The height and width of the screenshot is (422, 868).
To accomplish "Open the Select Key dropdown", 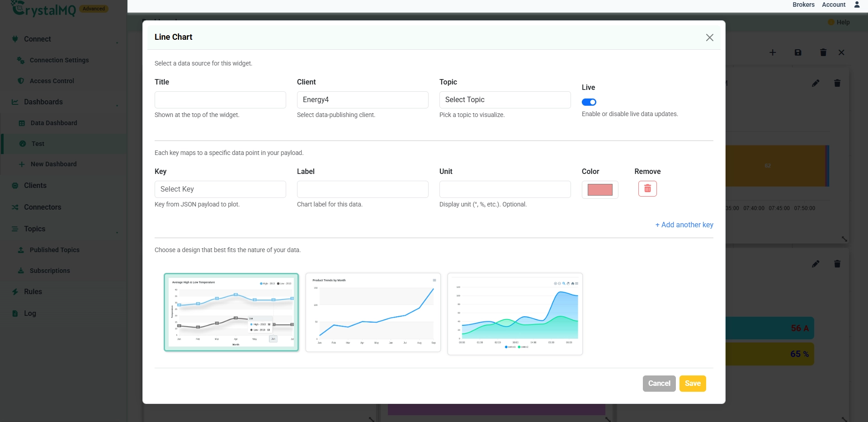I will 220,189.
